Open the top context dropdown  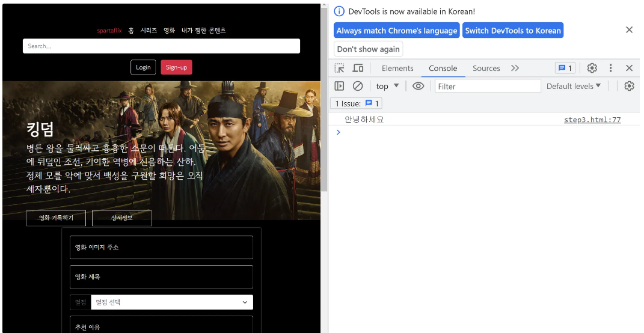(387, 86)
